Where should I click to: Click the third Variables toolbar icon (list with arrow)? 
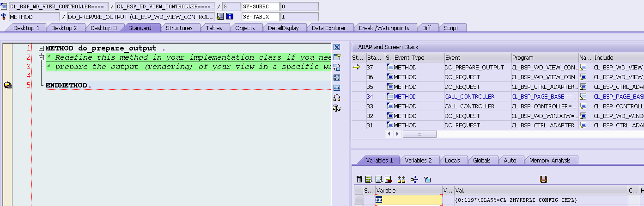pyautogui.click(x=378, y=179)
